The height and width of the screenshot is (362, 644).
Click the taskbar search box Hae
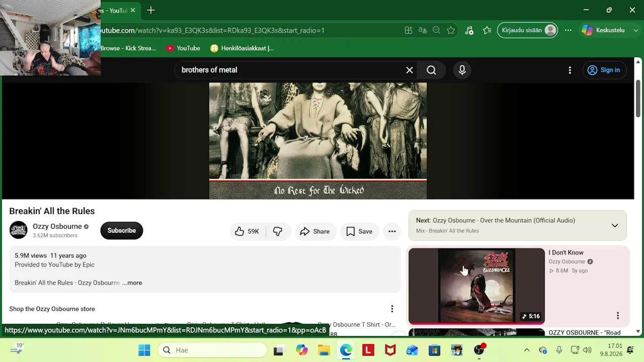pyautogui.click(x=212, y=350)
